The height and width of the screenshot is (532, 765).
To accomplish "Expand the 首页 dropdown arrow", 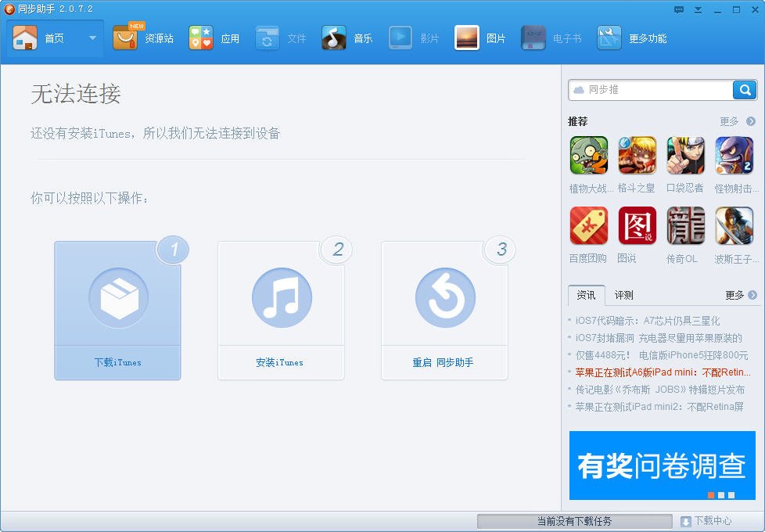I will pos(92,38).
